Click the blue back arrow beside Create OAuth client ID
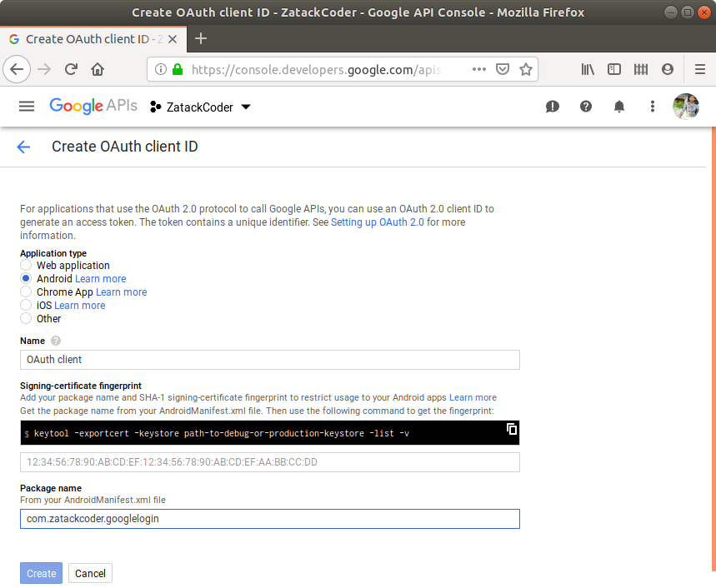 click(x=23, y=147)
